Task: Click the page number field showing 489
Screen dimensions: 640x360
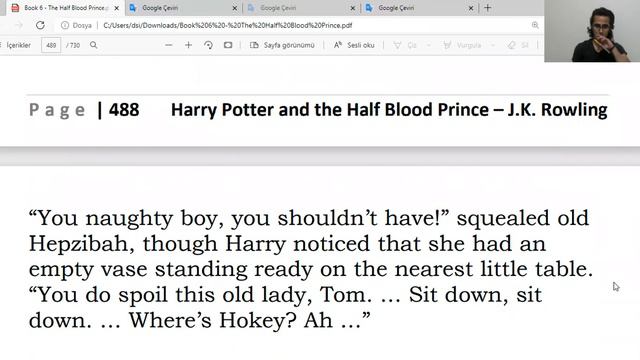Action: (51, 45)
